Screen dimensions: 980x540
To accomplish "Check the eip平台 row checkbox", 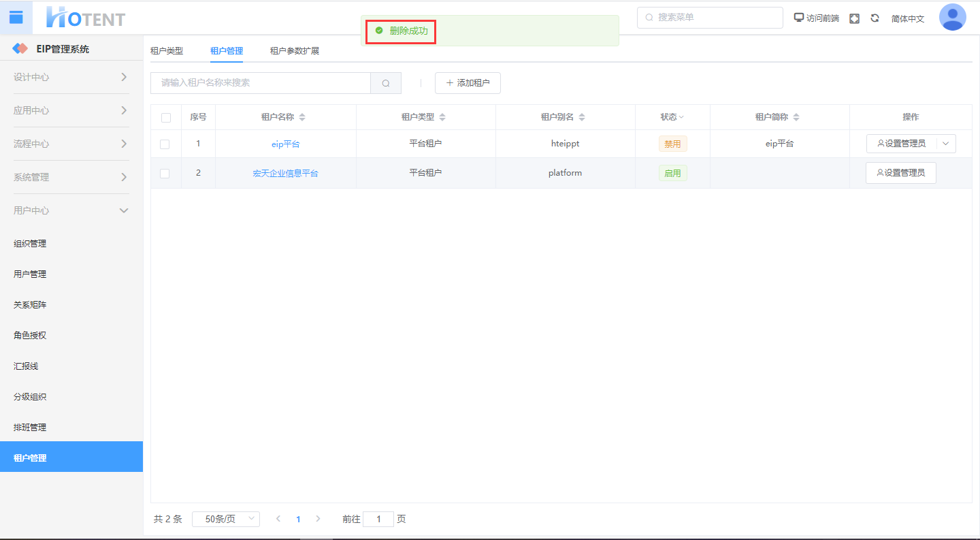I will [165, 144].
